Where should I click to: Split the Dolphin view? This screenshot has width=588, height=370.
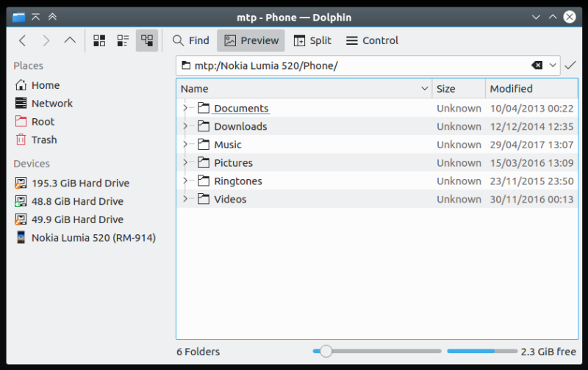click(x=312, y=40)
